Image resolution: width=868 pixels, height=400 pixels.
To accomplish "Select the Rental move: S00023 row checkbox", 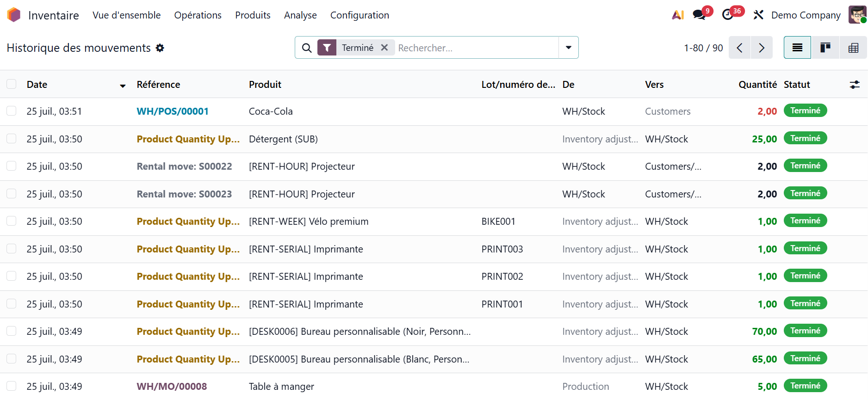I will point(12,194).
